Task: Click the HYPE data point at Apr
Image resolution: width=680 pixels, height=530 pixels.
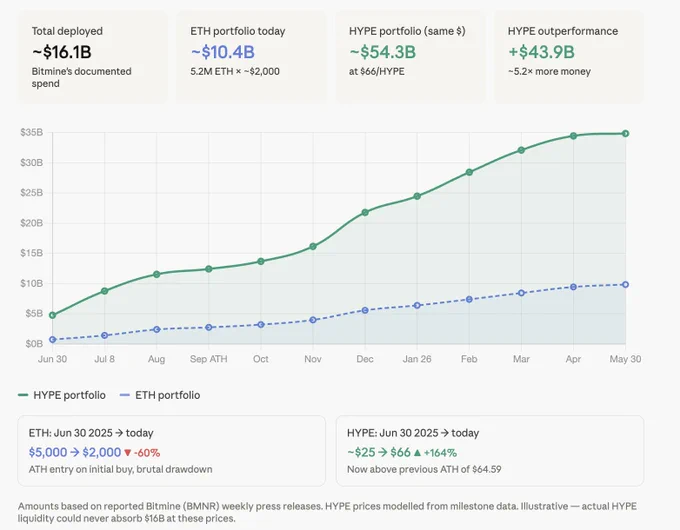Action: coord(573,136)
